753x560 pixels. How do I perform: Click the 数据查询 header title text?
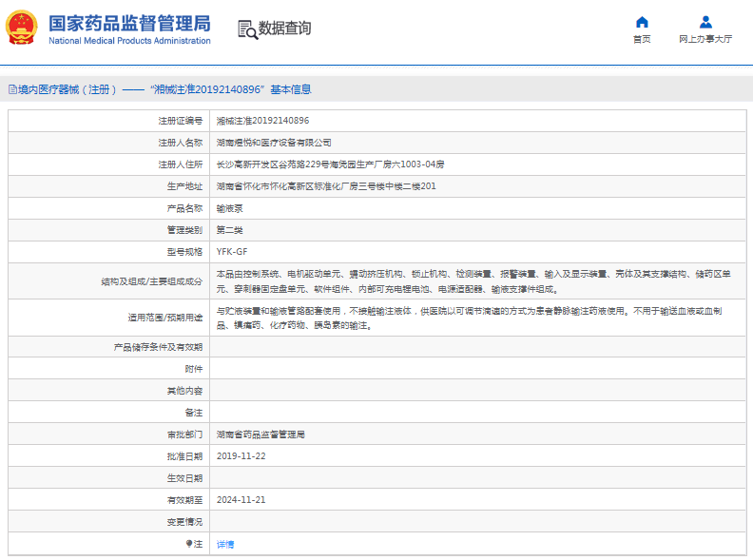[x=284, y=29]
